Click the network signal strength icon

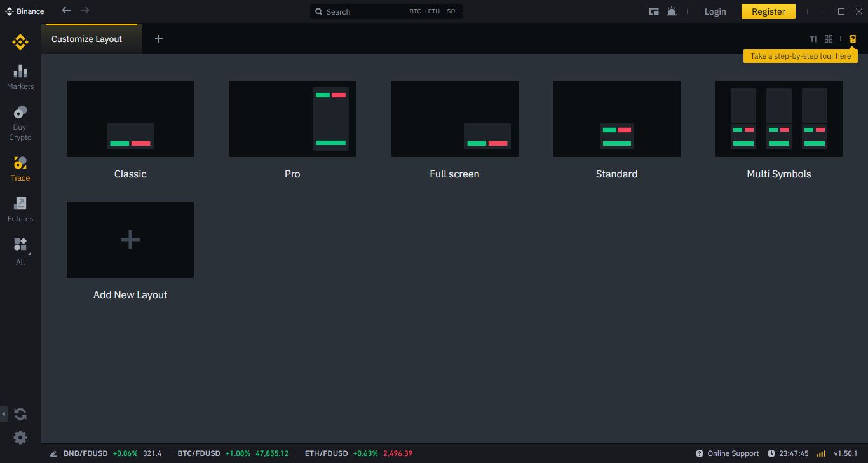pyautogui.click(x=821, y=453)
